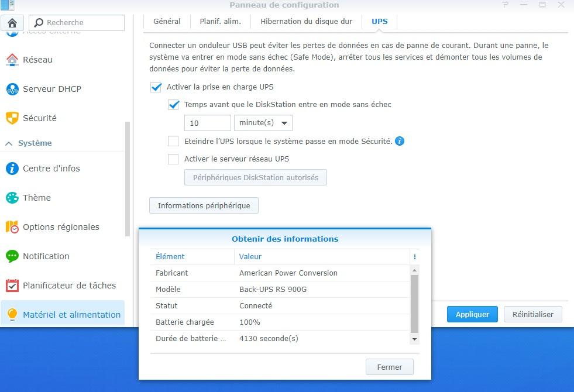Screen dimensions: 574x392
Task: Open Réseau network icon
Action: tap(12, 60)
